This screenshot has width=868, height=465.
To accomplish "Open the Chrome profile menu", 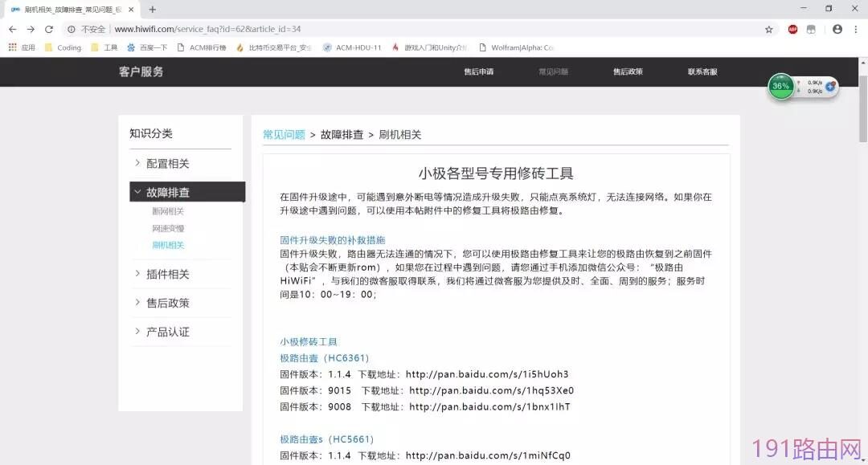I will (x=837, y=29).
